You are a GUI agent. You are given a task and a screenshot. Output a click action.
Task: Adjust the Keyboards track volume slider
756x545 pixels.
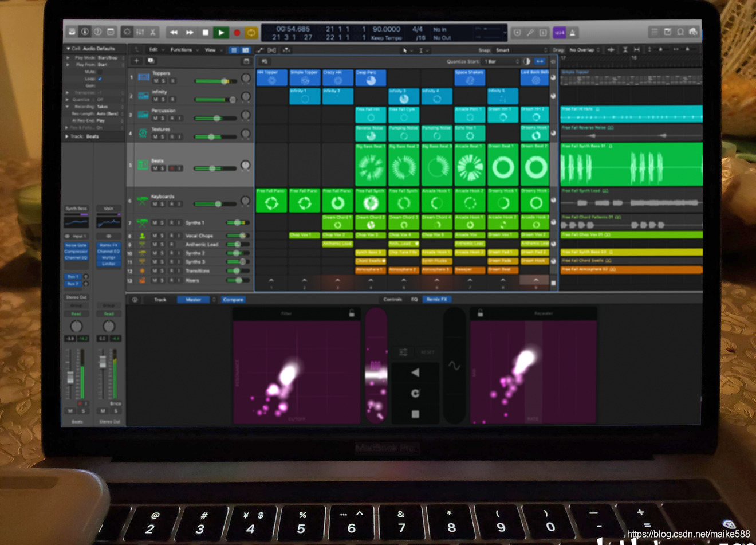point(215,203)
